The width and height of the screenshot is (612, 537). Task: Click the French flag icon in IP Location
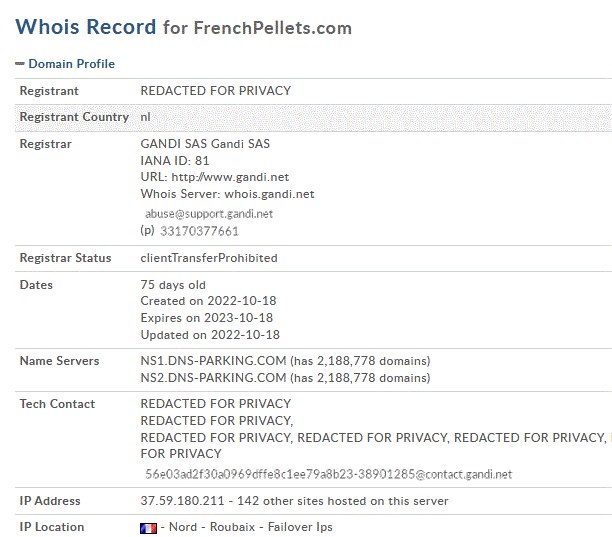coord(148,528)
